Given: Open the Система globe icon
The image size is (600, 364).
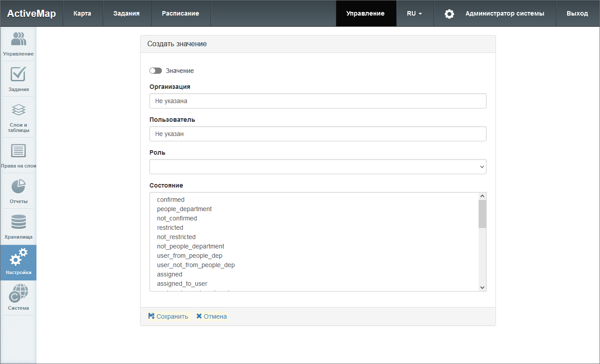Looking at the screenshot, I should pyautogui.click(x=18, y=293).
